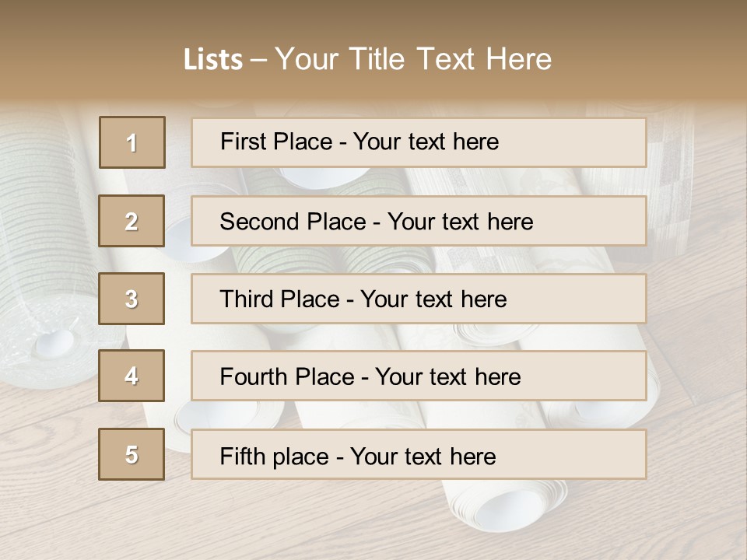Select the Your Title Text Here heading
This screenshot has width=747, height=560.
pyautogui.click(x=413, y=59)
